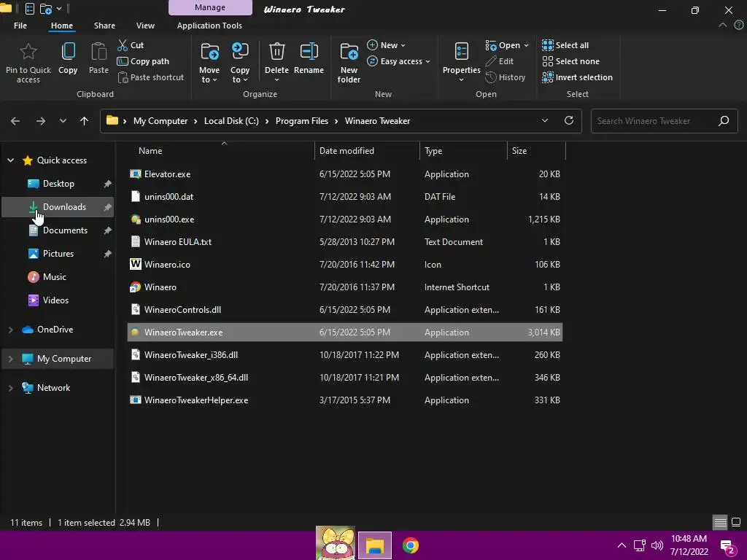
Task: Sort by the Name column header
Action: 150,151
